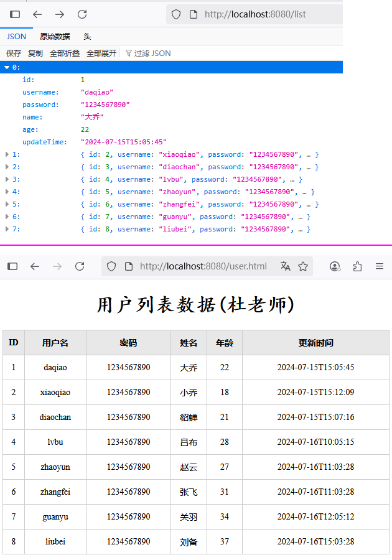Collapse the expanded row 0 in the JSON tree

[7, 67]
